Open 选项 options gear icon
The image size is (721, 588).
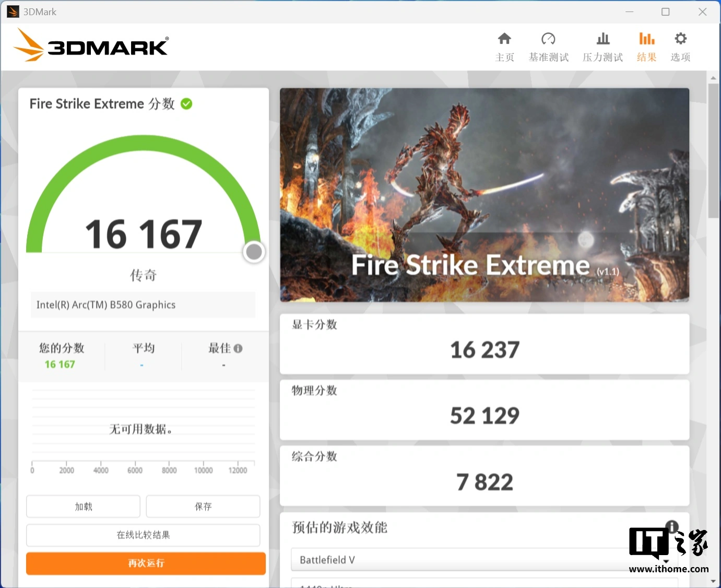[680, 38]
